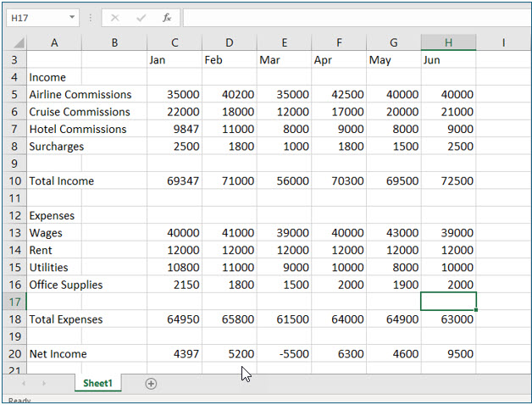Select column A header
This screenshot has height=405, width=532.
click(54, 42)
